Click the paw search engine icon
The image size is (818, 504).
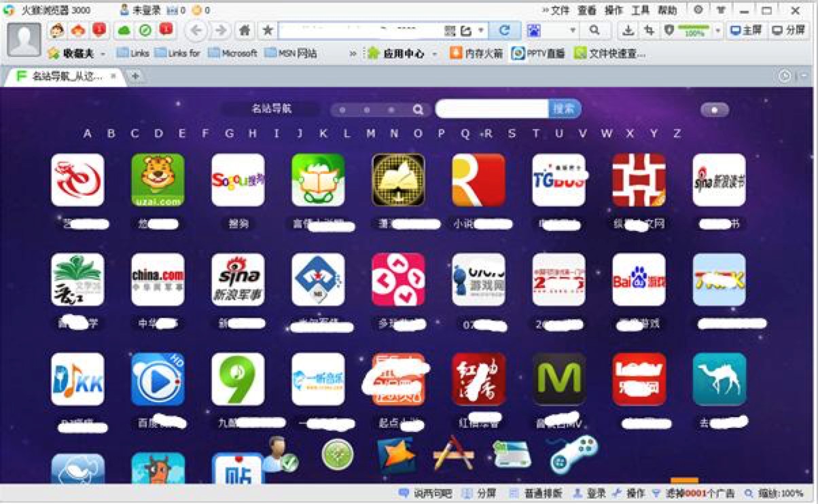(x=534, y=31)
